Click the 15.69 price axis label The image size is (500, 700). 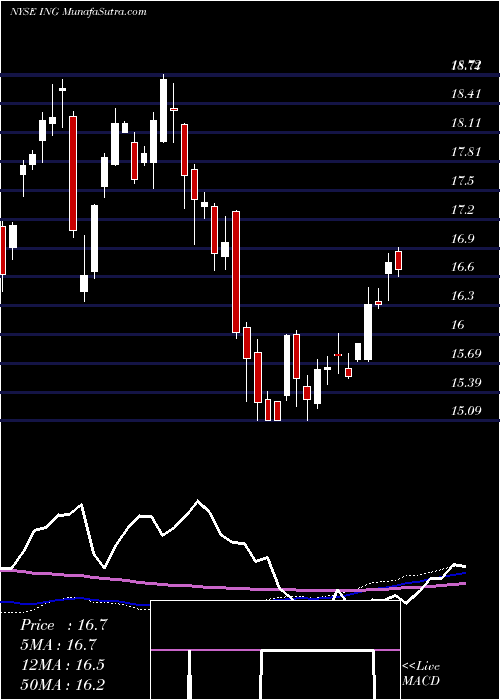point(466,354)
